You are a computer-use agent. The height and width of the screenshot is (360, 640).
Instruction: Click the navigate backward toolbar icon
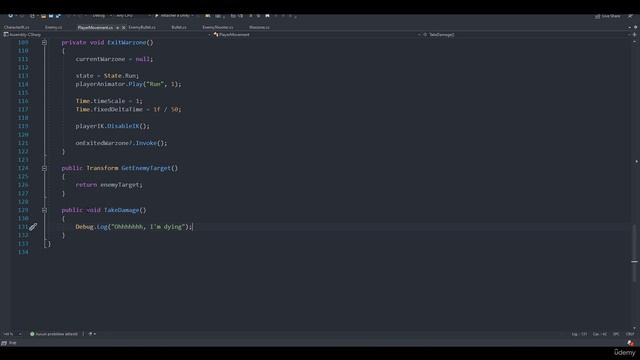tap(11, 16)
